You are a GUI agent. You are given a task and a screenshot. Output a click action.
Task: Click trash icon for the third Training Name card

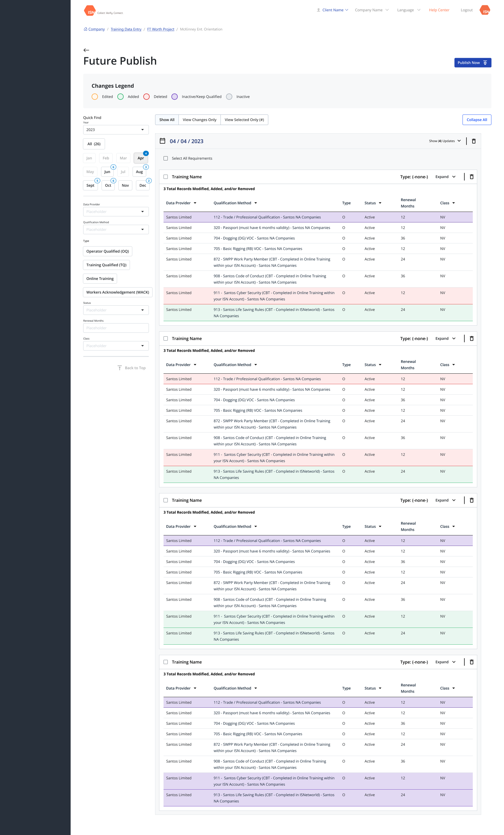coord(471,500)
